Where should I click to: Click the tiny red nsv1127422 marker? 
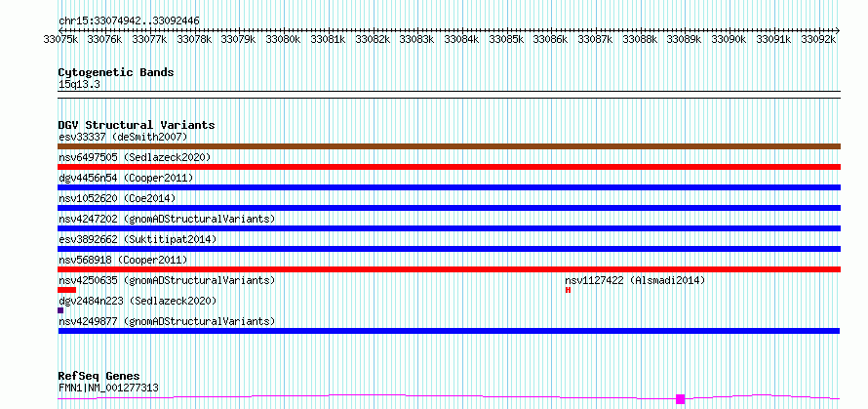(568, 290)
